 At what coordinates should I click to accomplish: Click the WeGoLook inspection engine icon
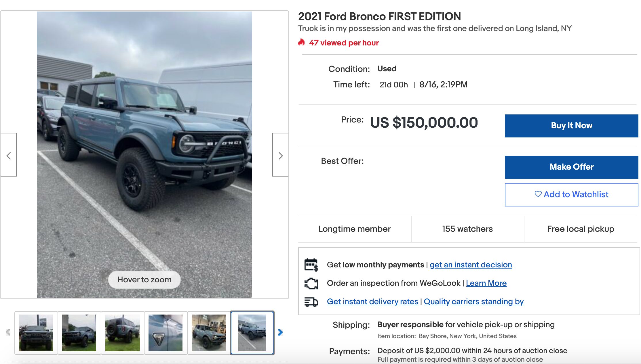(x=311, y=283)
